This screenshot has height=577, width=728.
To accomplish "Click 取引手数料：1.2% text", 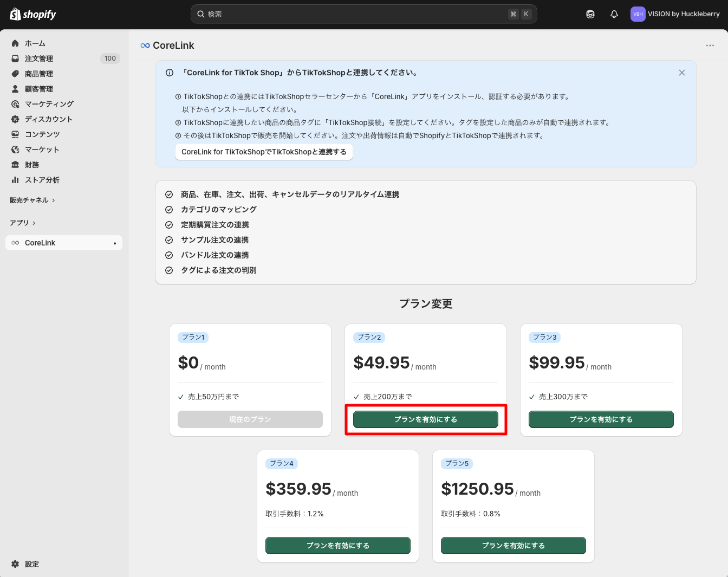I will (295, 514).
